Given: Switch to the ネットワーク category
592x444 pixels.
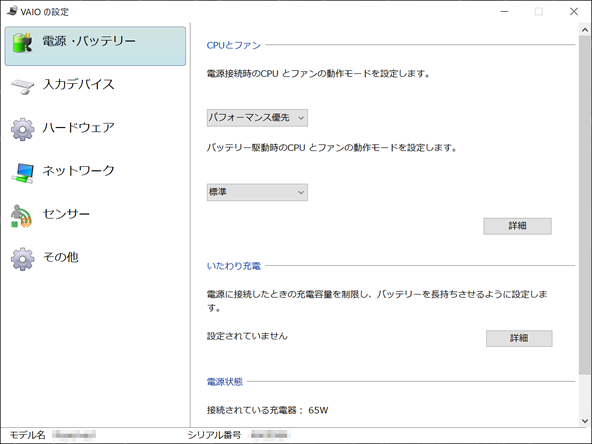Looking at the screenshot, I should (95, 171).
